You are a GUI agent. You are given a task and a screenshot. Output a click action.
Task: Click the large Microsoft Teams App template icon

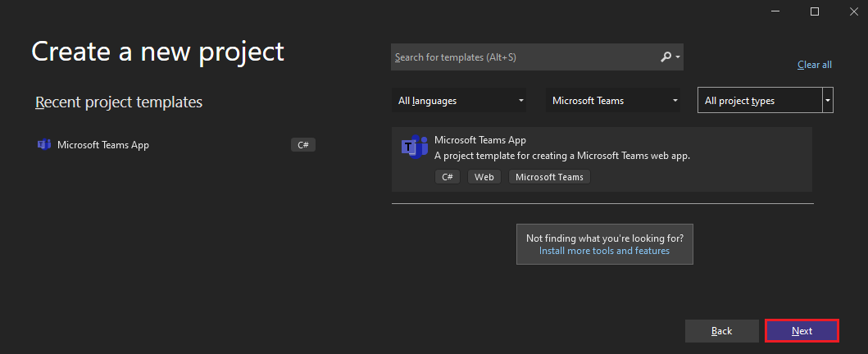pyautogui.click(x=415, y=147)
